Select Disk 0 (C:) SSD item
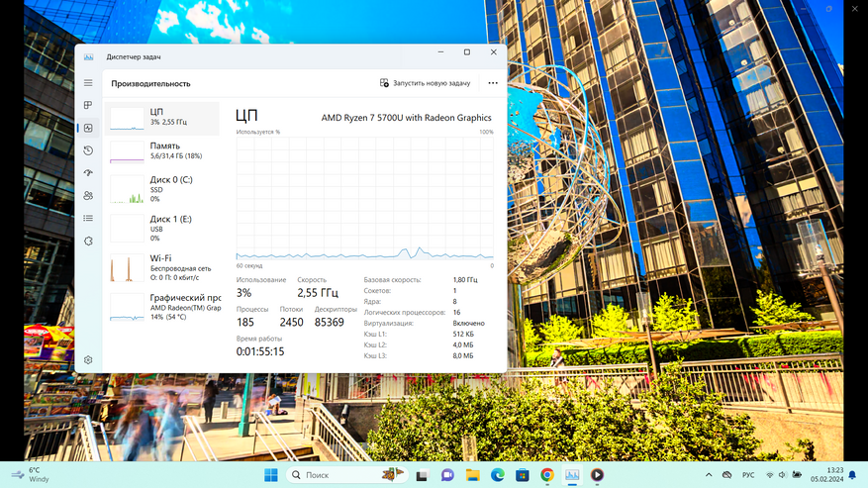 163,188
